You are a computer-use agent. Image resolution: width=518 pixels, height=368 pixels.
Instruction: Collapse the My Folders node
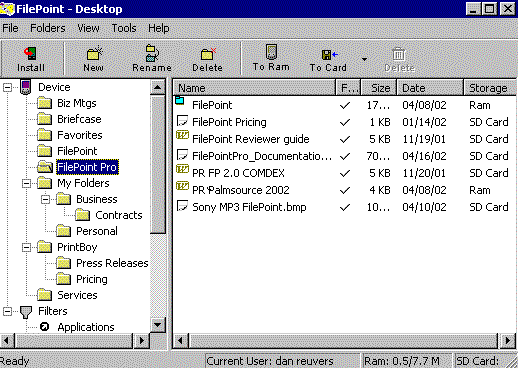pyautogui.click(x=26, y=183)
